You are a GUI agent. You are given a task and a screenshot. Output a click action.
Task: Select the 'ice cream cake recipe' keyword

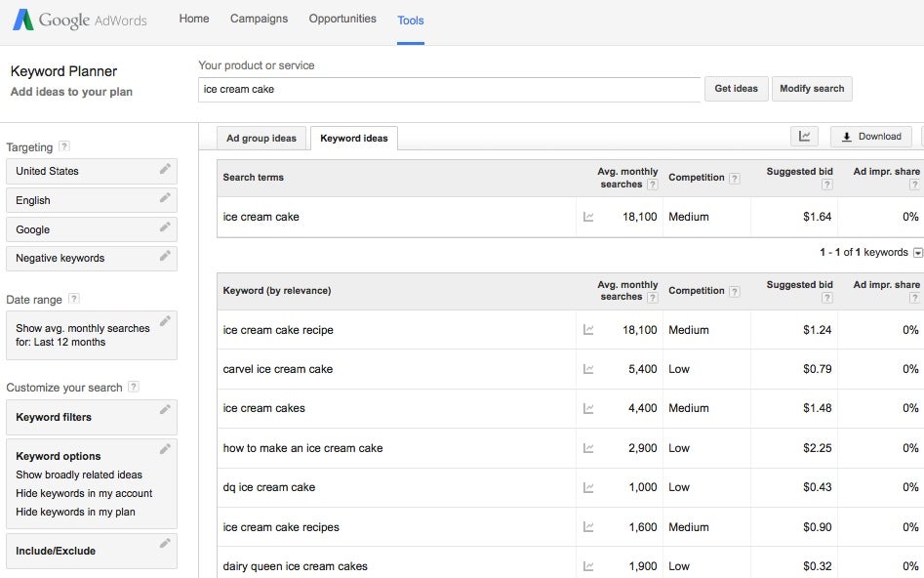[278, 330]
